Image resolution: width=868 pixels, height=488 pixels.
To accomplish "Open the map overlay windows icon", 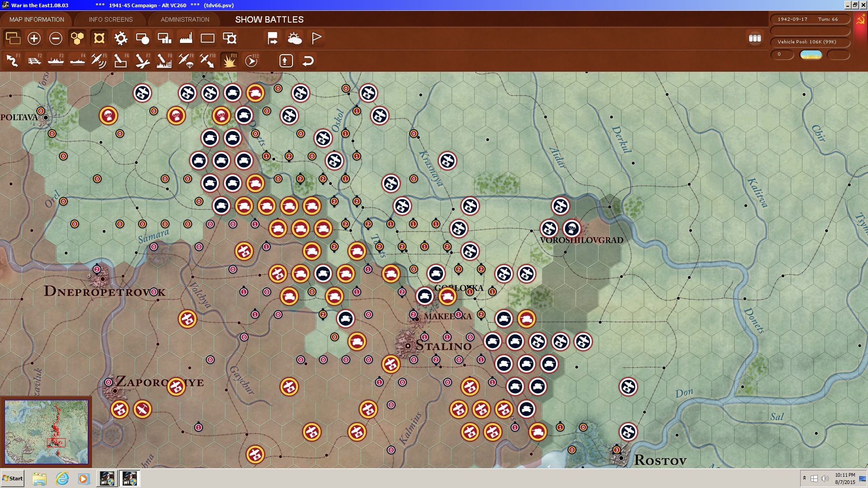I will pyautogui.click(x=13, y=38).
